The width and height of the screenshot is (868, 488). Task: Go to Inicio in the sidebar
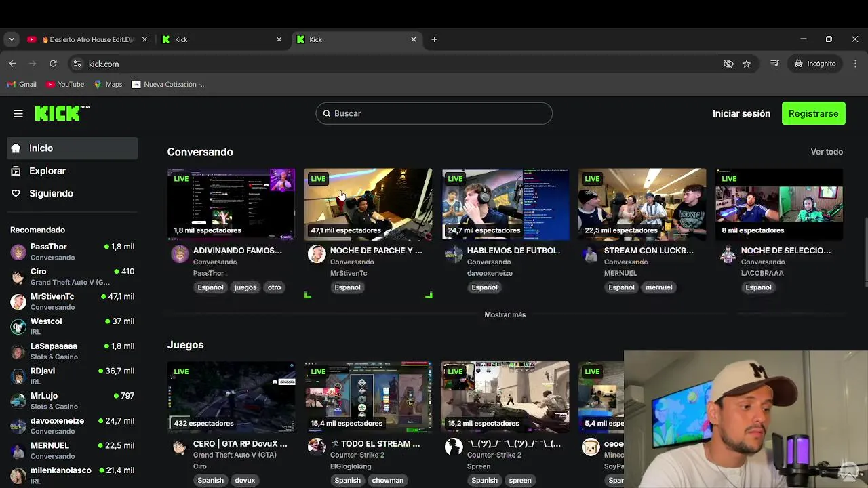[73, 148]
